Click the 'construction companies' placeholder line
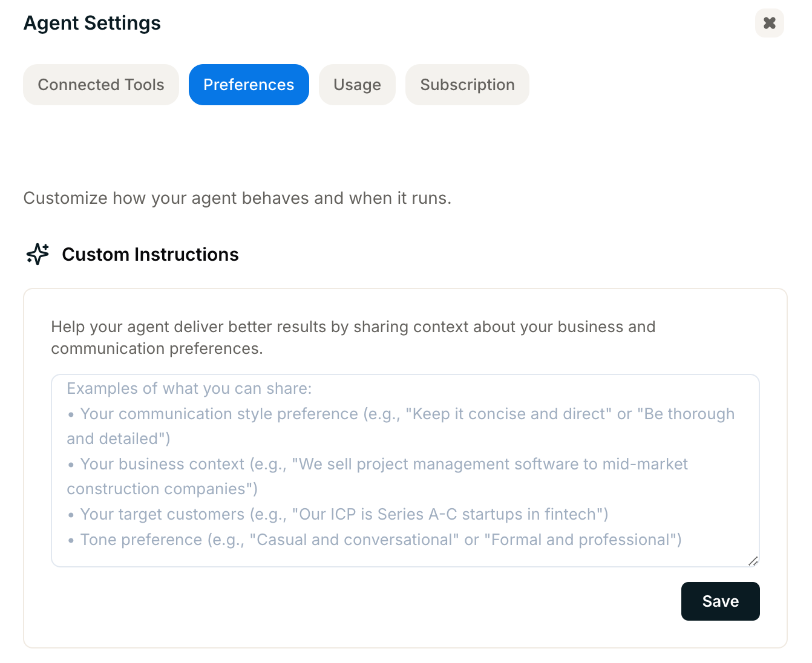The height and width of the screenshot is (663, 812). 162,489
